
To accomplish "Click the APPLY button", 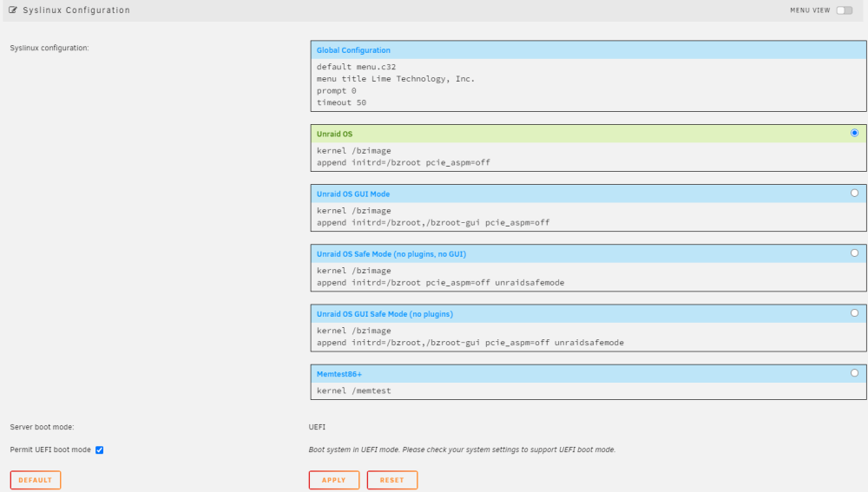I will [334, 480].
